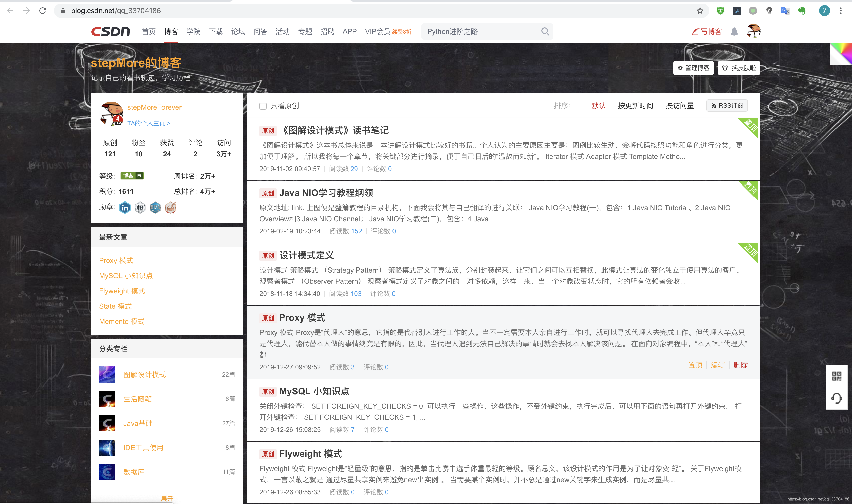Sort articles by 按更新时间
The width and height of the screenshot is (852, 504).
tap(635, 106)
